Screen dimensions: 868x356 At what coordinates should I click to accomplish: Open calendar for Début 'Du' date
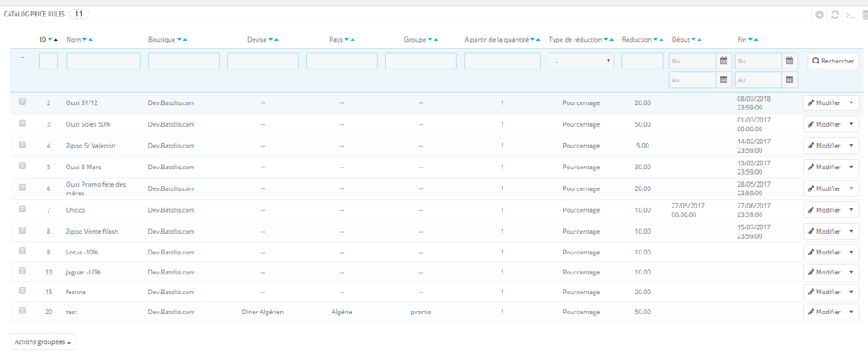tap(723, 61)
